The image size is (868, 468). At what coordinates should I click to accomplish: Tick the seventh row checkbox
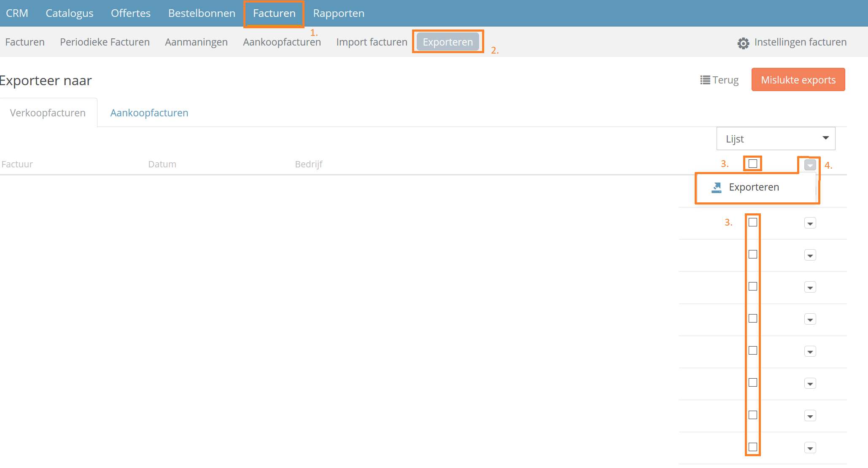(753, 415)
